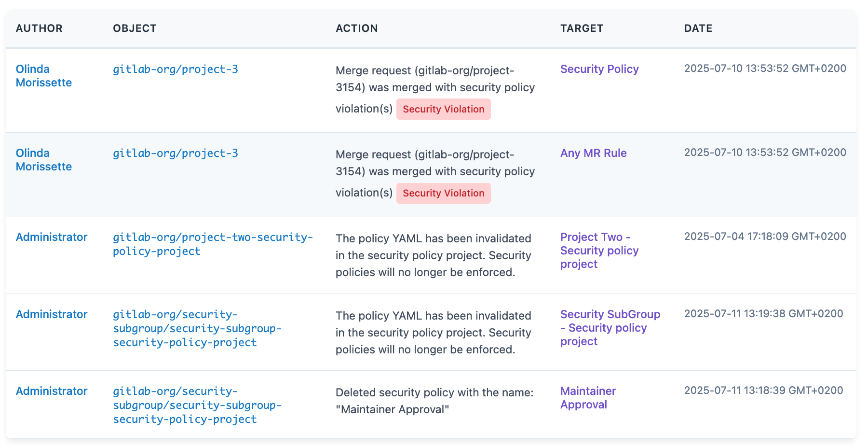
Task: Click Administrator link on the deleted policy row
Action: click(52, 391)
